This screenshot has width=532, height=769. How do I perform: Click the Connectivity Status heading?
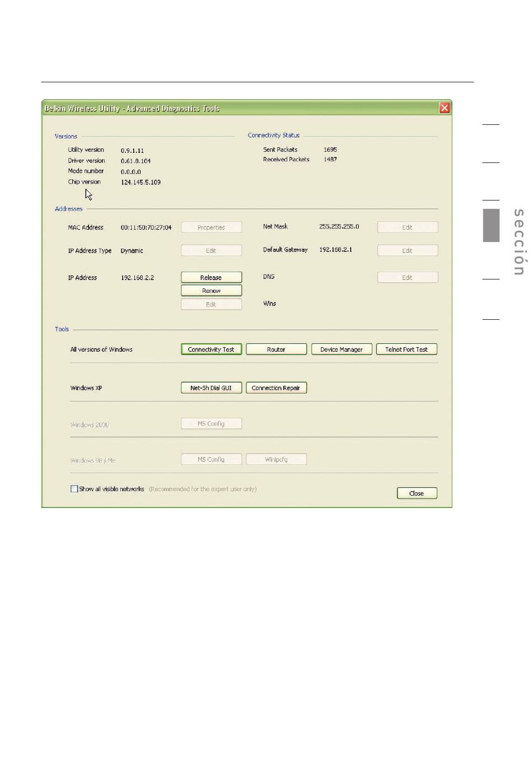(x=273, y=135)
